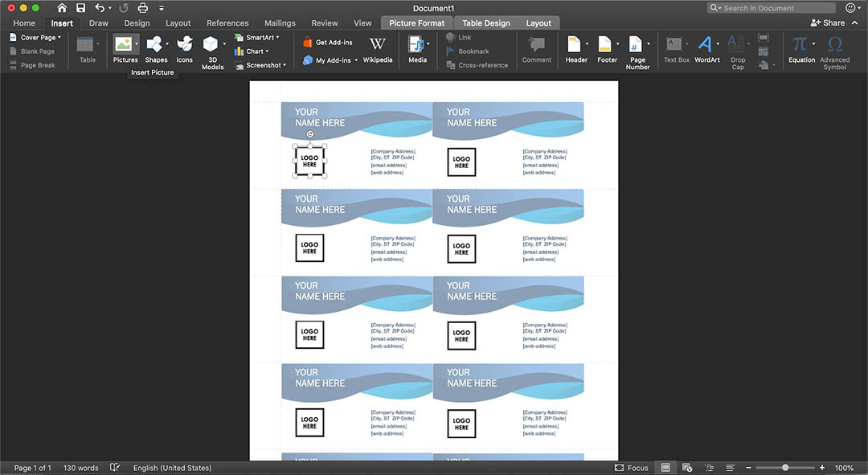This screenshot has height=475, width=868.
Task: Switch to the Home tab
Action: [24, 23]
